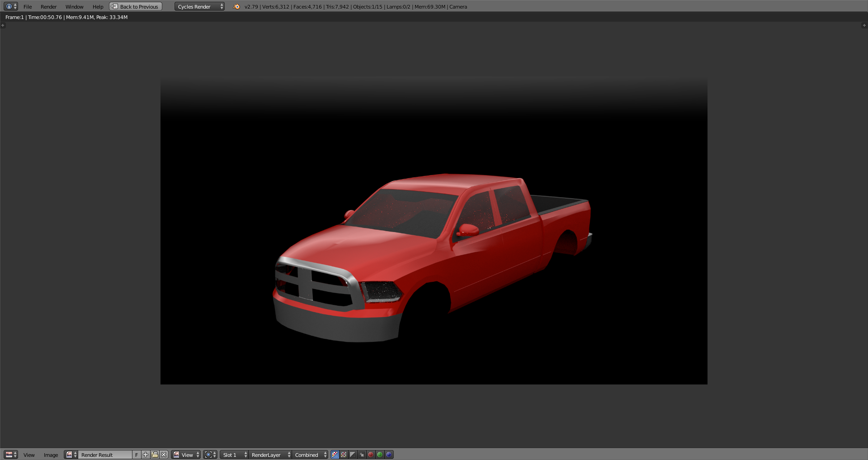Open the Render menu

pos(48,7)
